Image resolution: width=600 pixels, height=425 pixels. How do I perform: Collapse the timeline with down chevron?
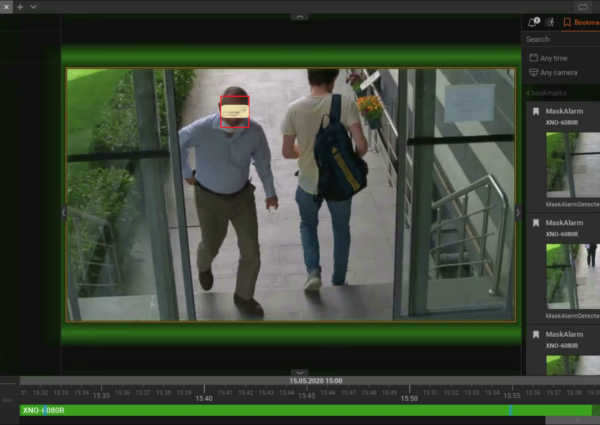point(300,373)
